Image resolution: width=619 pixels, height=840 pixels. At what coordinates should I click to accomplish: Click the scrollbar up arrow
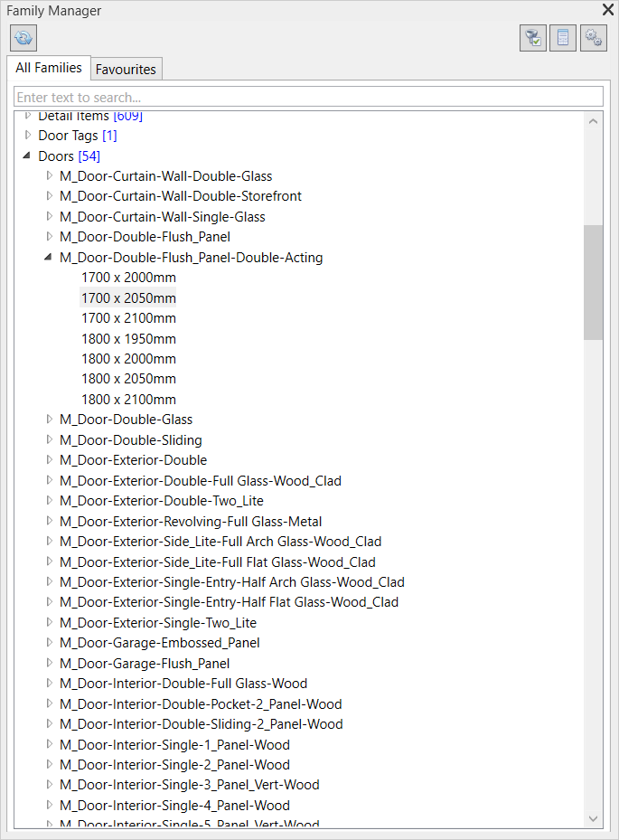593,121
